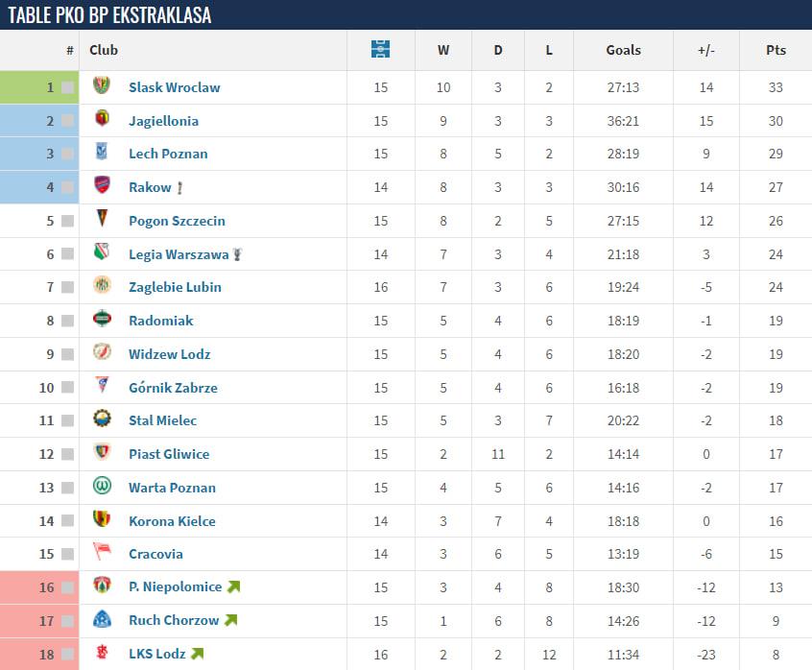Click the matches played pitch icon header
Screen dimensions: 812x670
click(380, 50)
